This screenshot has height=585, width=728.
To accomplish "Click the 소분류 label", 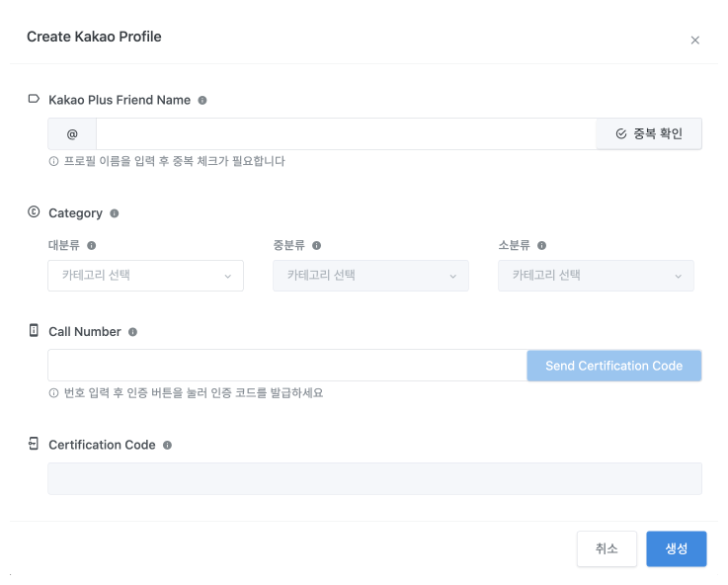I will (x=515, y=246).
